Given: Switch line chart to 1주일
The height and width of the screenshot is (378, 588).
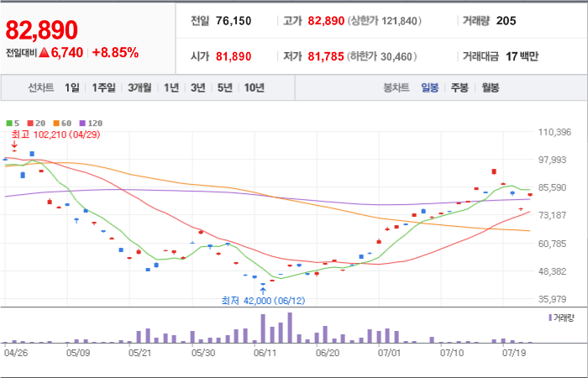Looking at the screenshot, I should (x=104, y=87).
